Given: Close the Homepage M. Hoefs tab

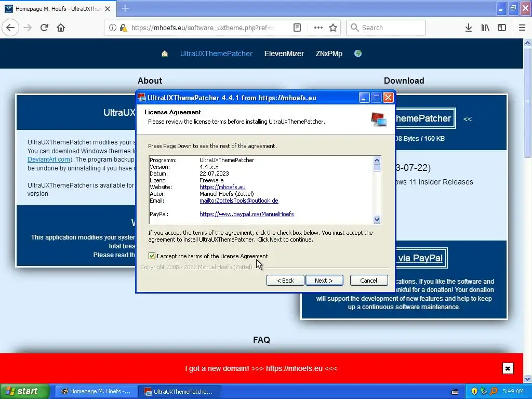Looking at the screenshot, I should click(x=108, y=9).
